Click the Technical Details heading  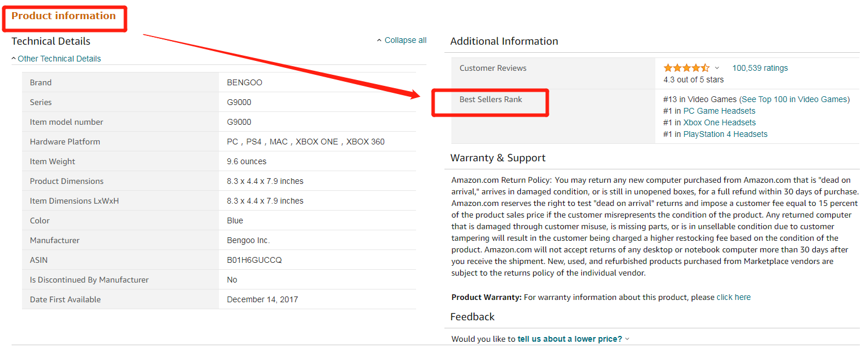pos(51,41)
